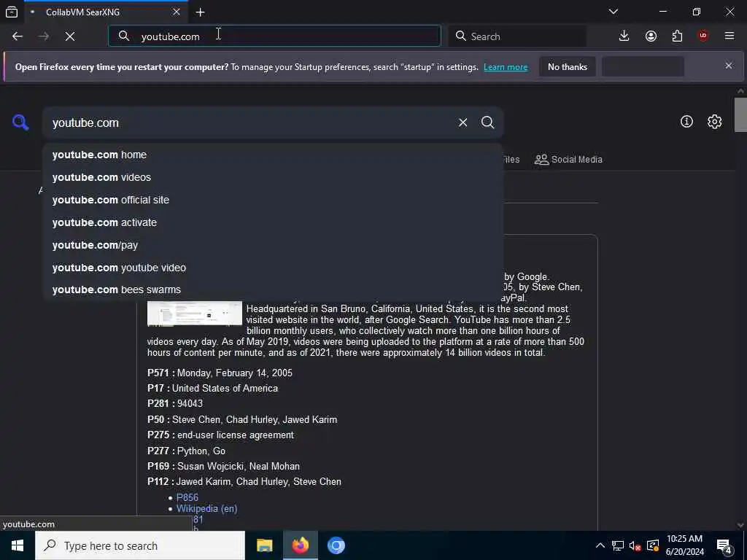Select suggestion 'youtube.com/pay'
This screenshot has height=560, width=747.
[273, 245]
